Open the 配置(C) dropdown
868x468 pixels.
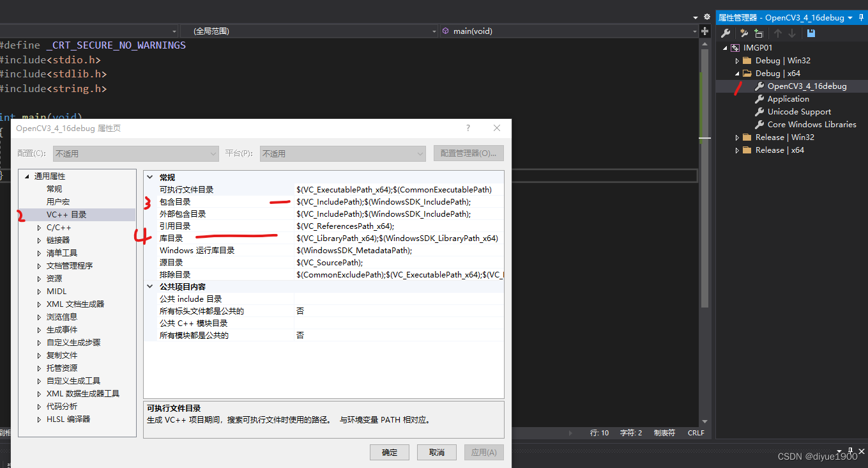point(136,153)
